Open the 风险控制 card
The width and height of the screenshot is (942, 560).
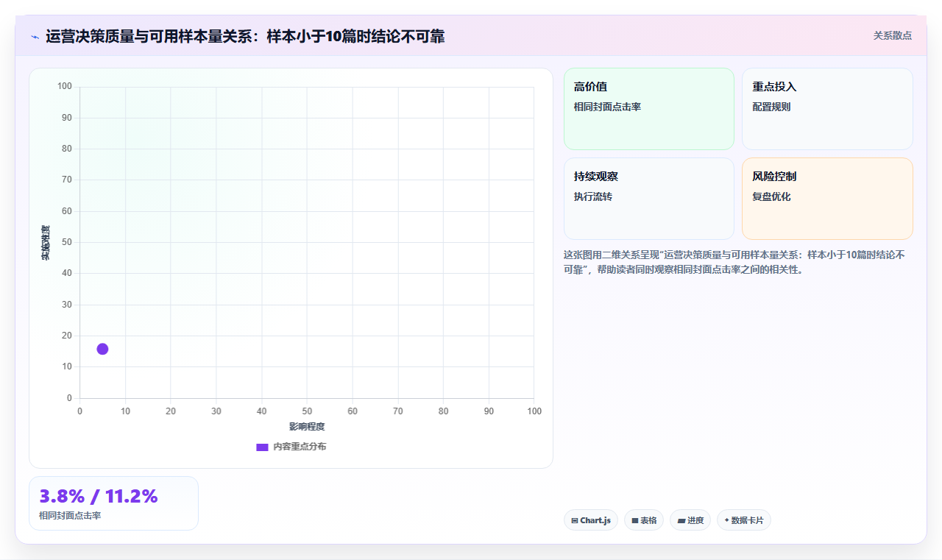coord(827,199)
